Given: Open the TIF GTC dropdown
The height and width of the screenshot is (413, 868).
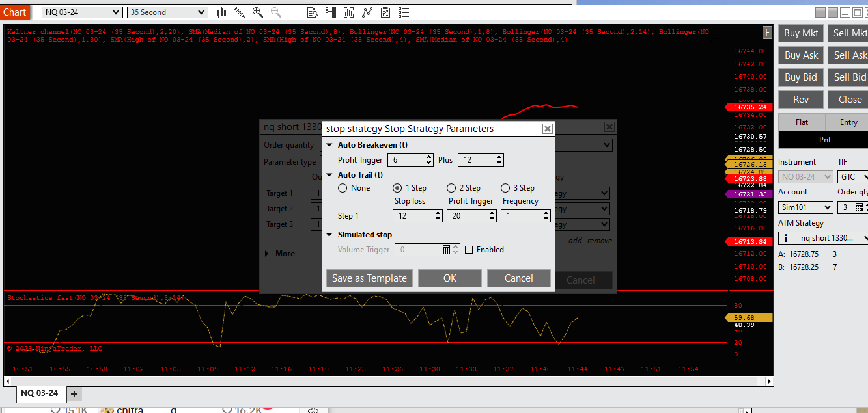Looking at the screenshot, I should (852, 177).
